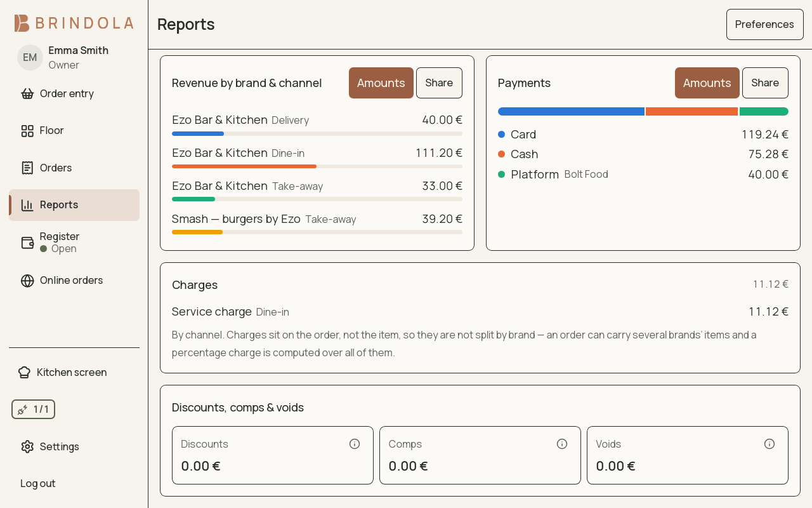Click the green Platform segment of payments bar
Image resolution: width=812 pixels, height=508 pixels.
point(764,112)
